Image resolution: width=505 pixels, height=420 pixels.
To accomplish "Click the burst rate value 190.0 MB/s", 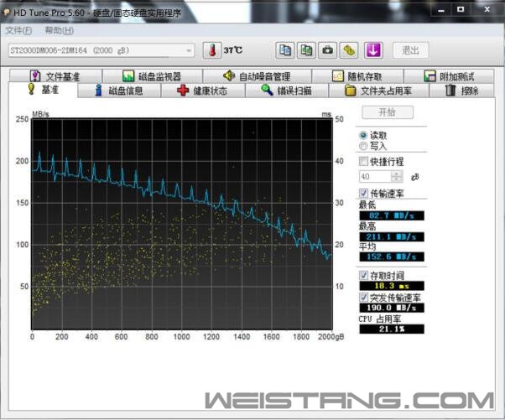I will 392,308.
